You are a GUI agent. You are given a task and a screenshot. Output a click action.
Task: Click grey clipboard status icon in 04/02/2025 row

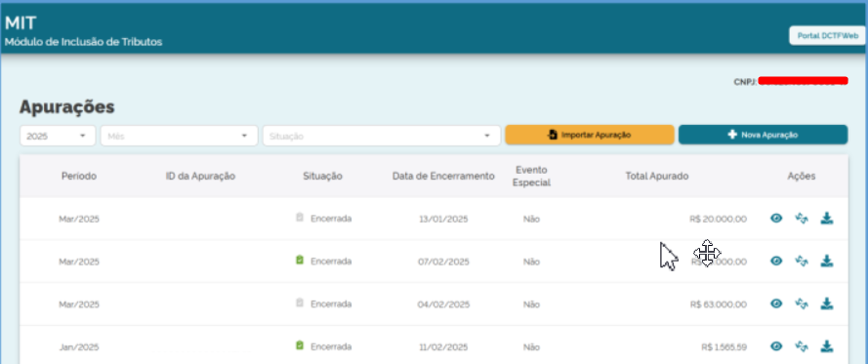300,303
